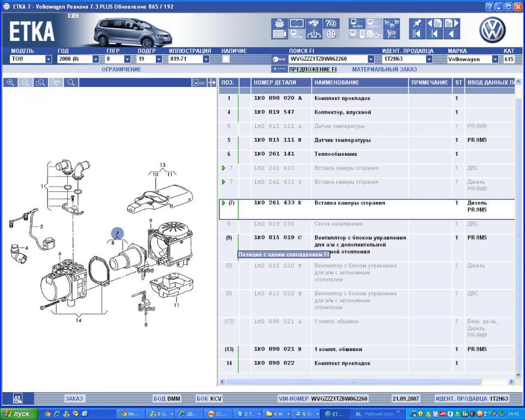The width and height of the screenshot is (525, 420).
Task: Click НОМЕР ДЕТАЛИ column header
Action: (281, 83)
